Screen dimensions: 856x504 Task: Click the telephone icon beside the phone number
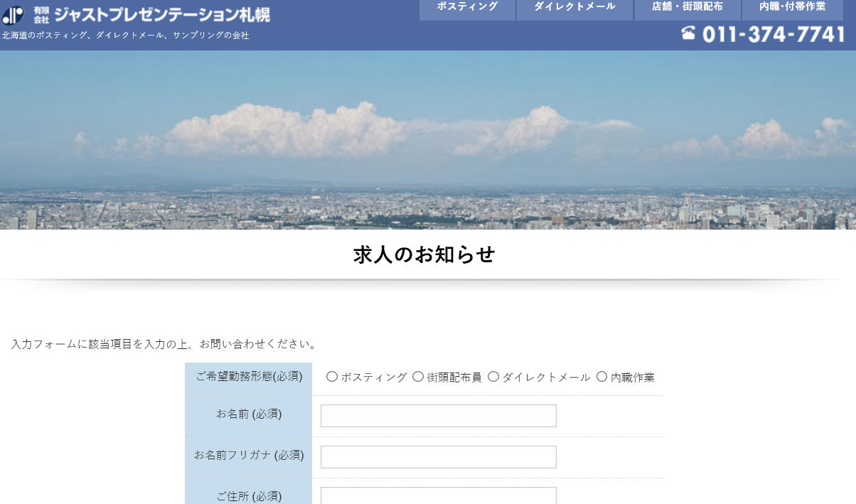pyautogui.click(x=688, y=33)
